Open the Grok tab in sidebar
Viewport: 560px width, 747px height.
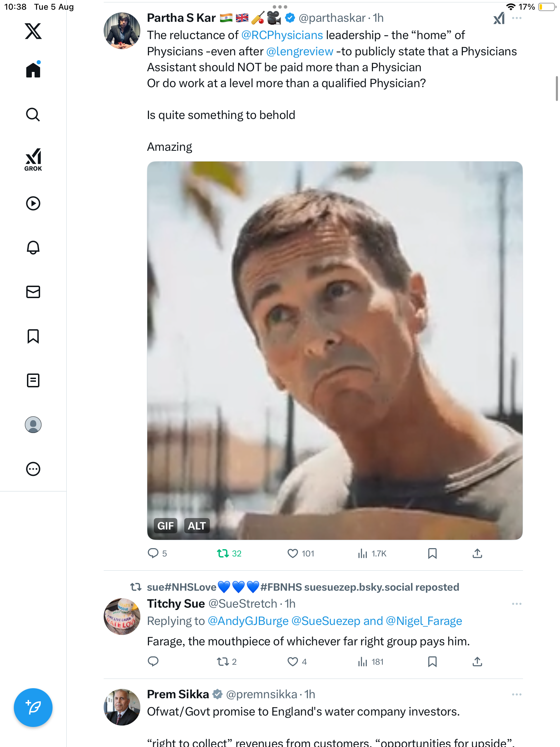(x=33, y=160)
